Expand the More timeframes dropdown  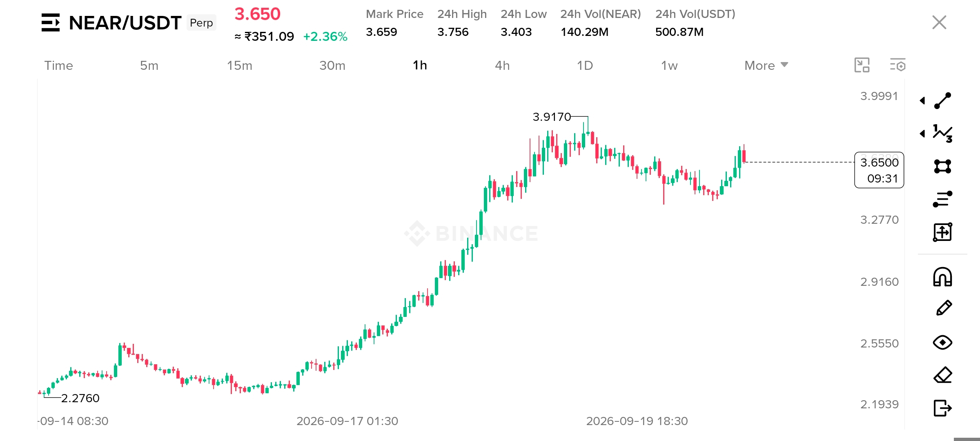coord(766,65)
